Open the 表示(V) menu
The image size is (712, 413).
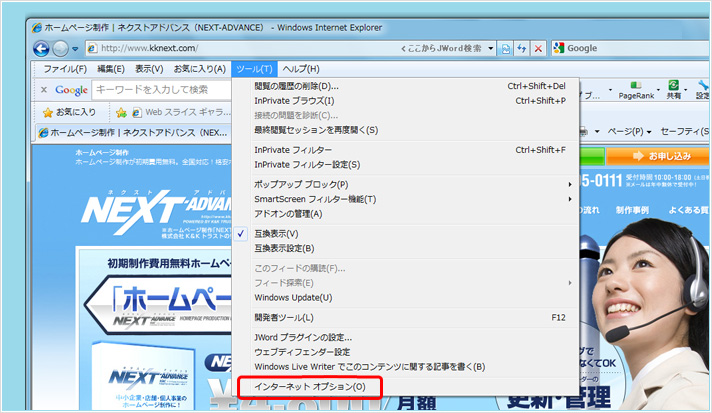click(149, 69)
